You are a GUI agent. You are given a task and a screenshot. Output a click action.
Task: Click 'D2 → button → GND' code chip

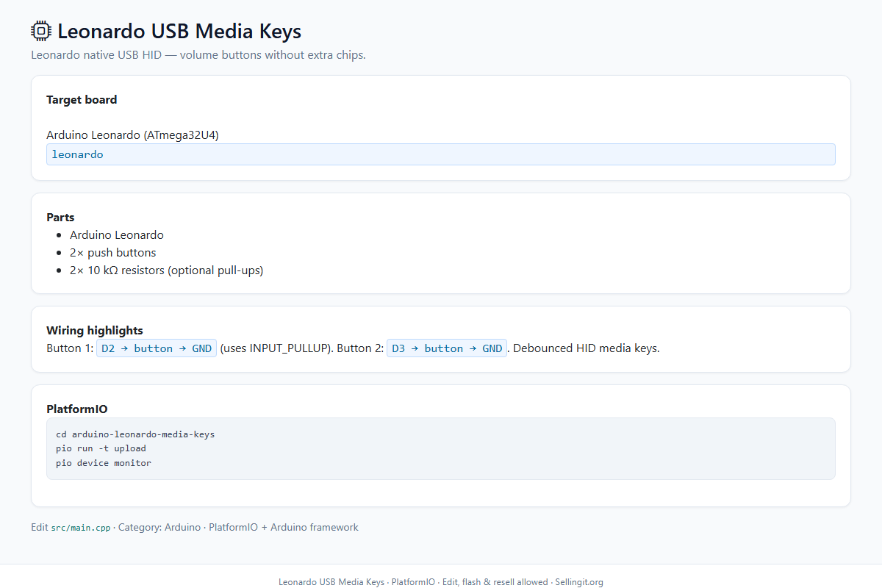coord(157,348)
